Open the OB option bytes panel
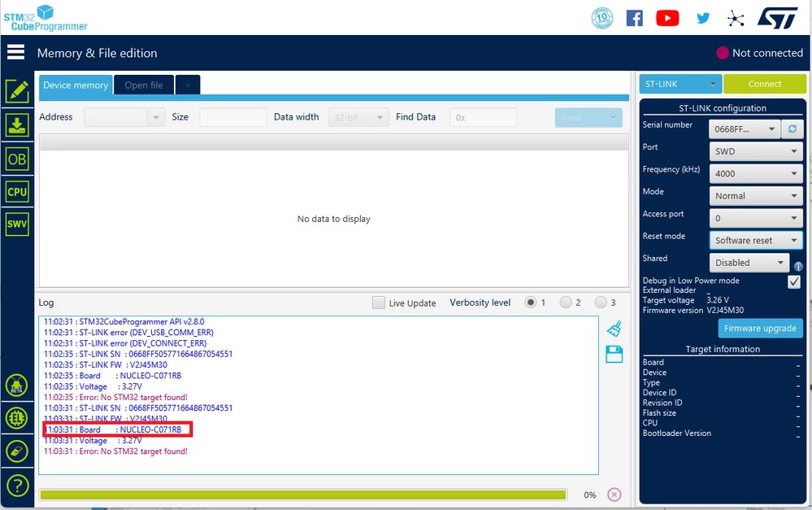Image resolution: width=812 pixels, height=510 pixels. (x=17, y=159)
